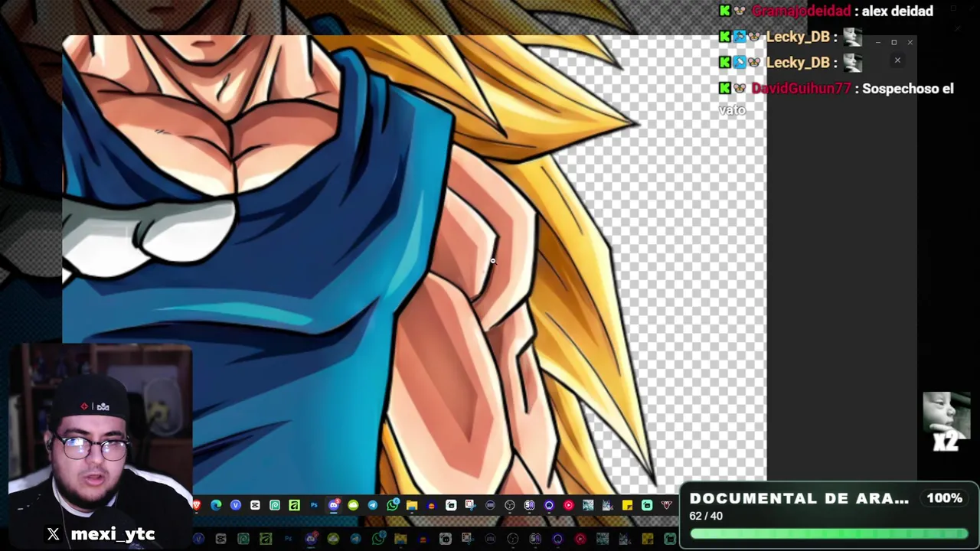Open burger icon app in upper taskbar row

tap(431, 505)
